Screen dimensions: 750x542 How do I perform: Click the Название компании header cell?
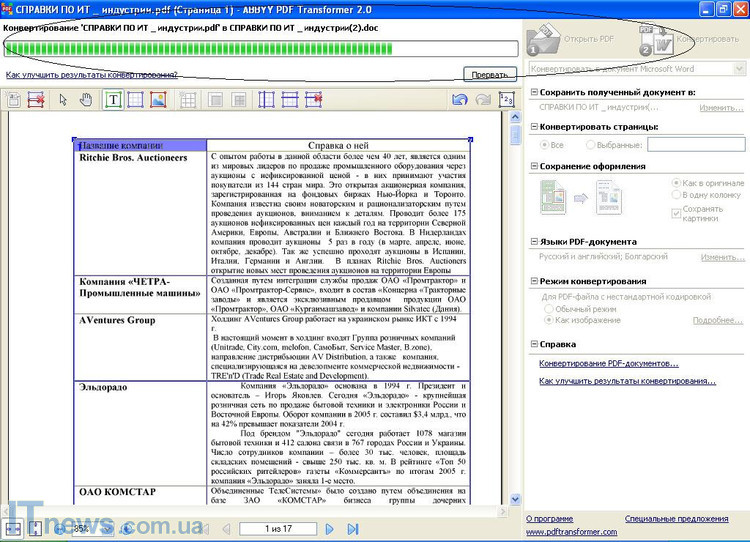point(140,145)
